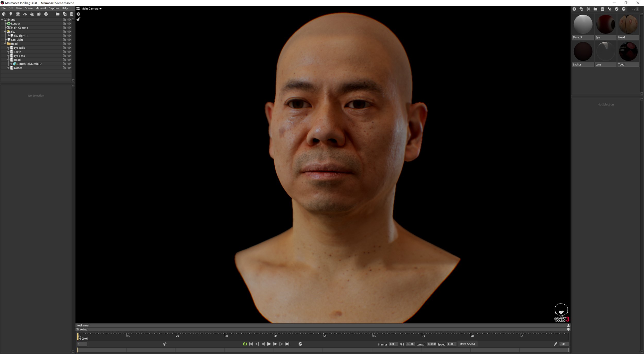Toggle visibility of the Lashes object
This screenshot has width=644, height=354.
pyautogui.click(x=69, y=68)
